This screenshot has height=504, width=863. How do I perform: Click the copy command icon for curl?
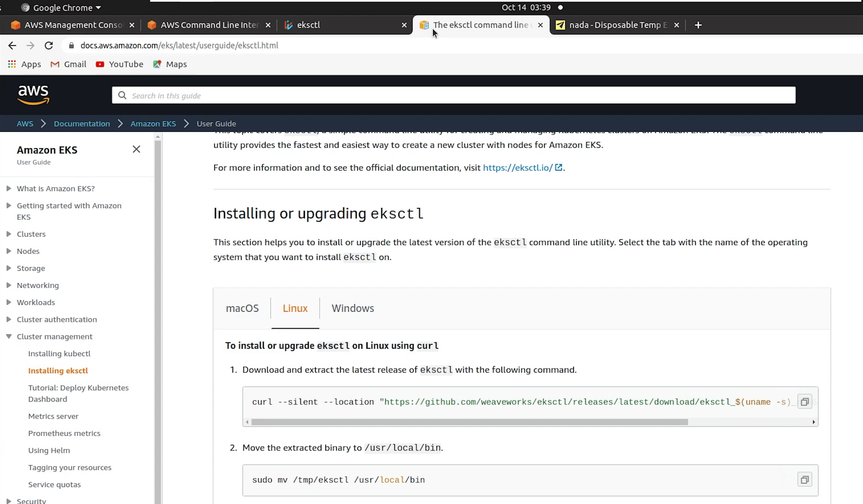tap(805, 401)
